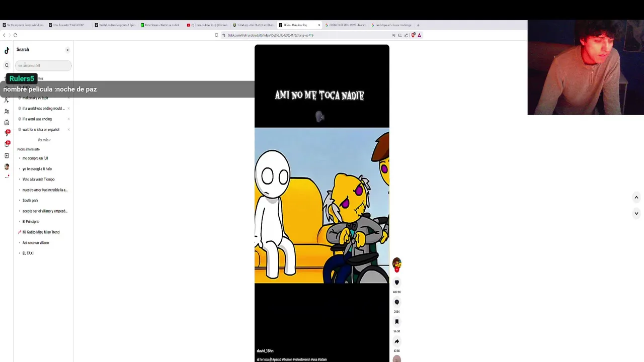Open creator name 'david_18hn' under the video
The height and width of the screenshot is (362, 644).
pyautogui.click(x=265, y=351)
